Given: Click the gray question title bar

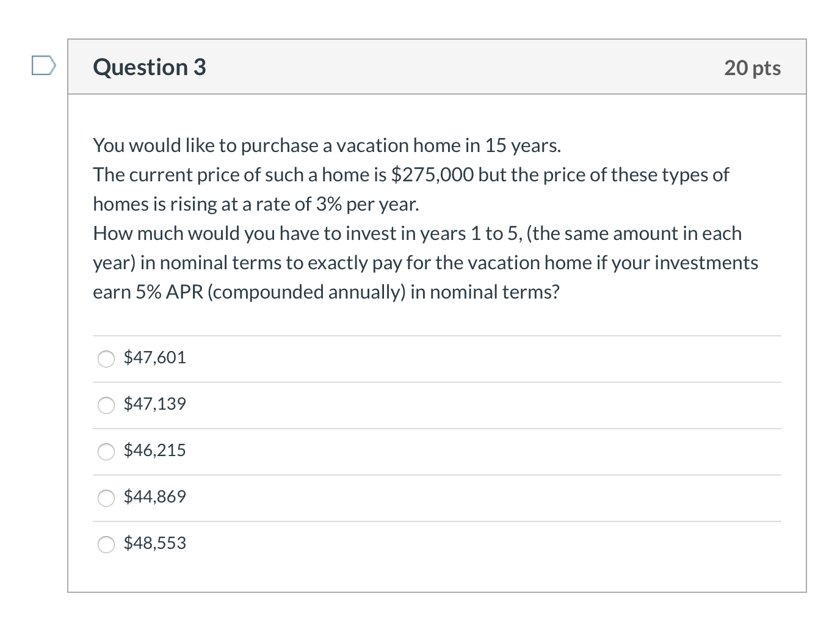Looking at the screenshot, I should click(436, 67).
